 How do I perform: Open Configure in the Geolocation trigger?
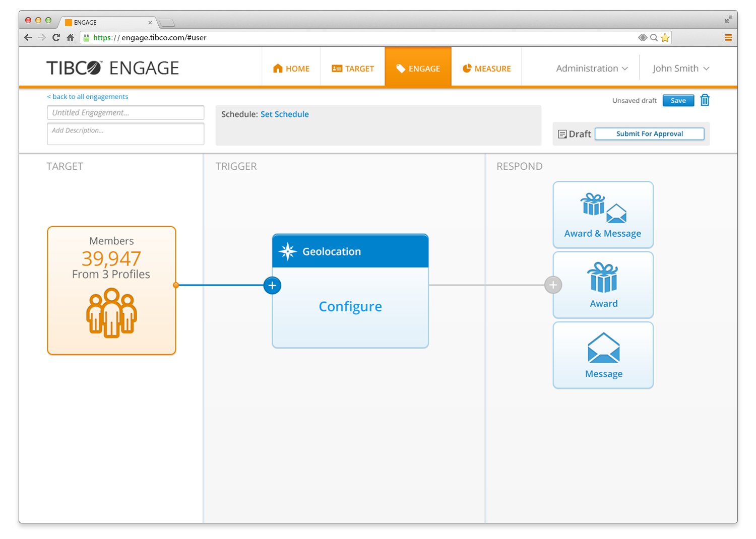[x=350, y=306]
